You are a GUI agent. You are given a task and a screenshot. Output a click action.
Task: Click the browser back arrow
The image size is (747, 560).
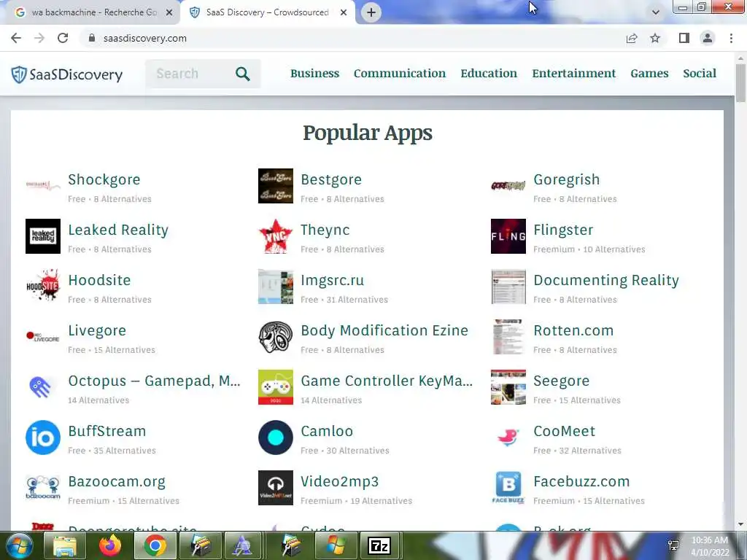[x=16, y=38]
